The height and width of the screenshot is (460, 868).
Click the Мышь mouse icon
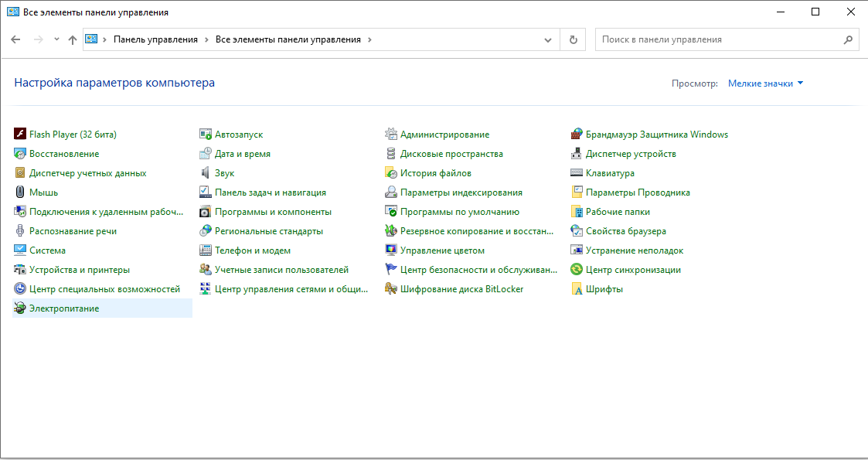pyautogui.click(x=20, y=193)
